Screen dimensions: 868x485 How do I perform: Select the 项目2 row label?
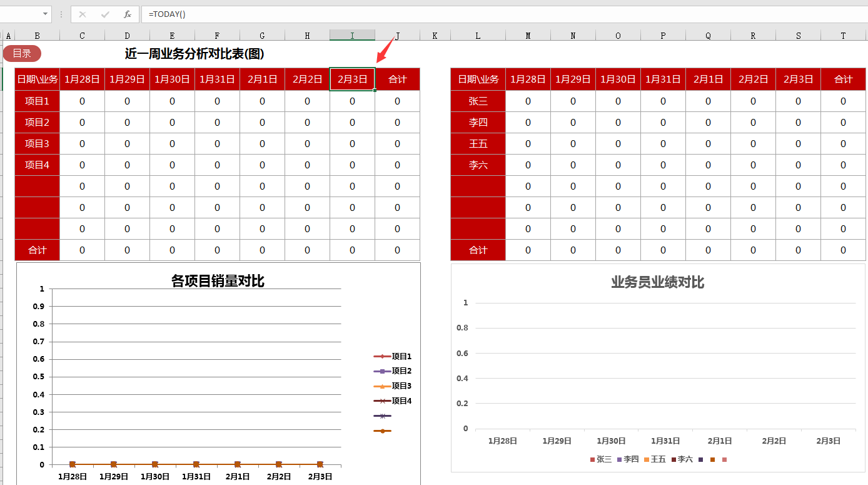(x=38, y=123)
